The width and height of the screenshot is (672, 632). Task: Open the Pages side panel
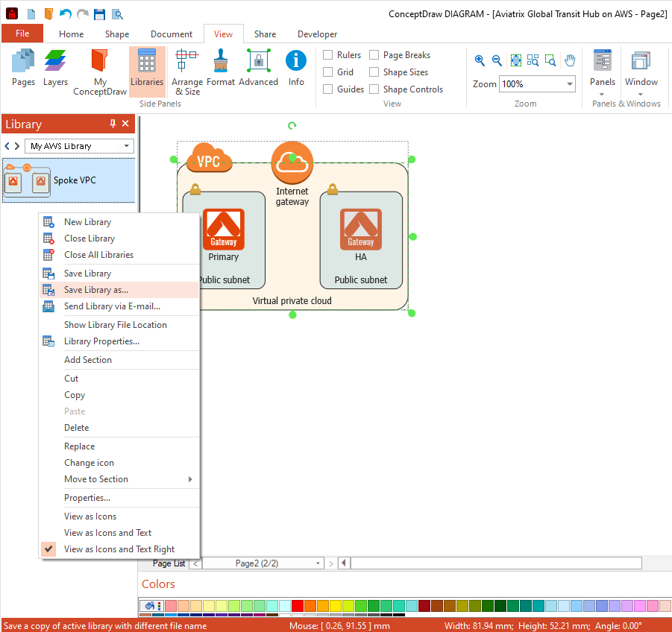(x=24, y=68)
